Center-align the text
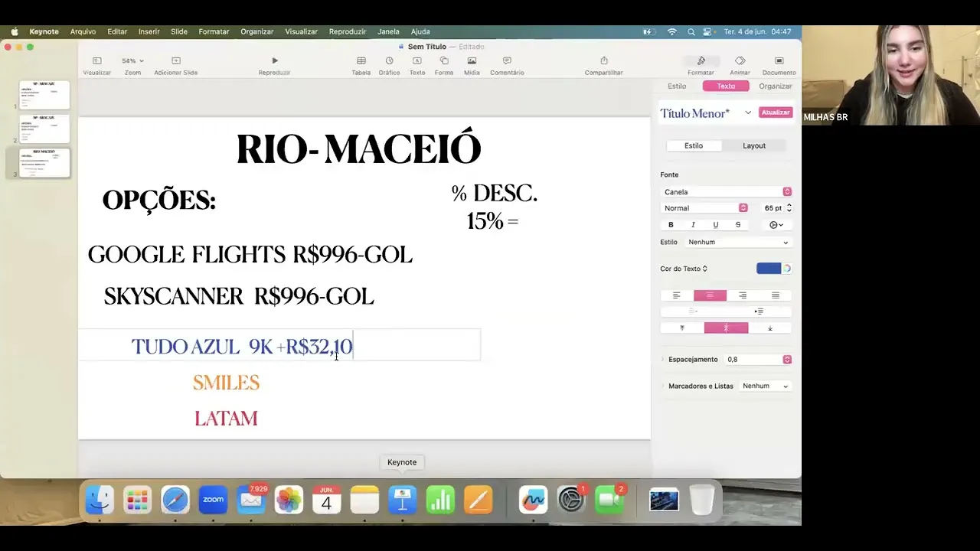Image resolution: width=980 pixels, height=551 pixels. coord(710,295)
